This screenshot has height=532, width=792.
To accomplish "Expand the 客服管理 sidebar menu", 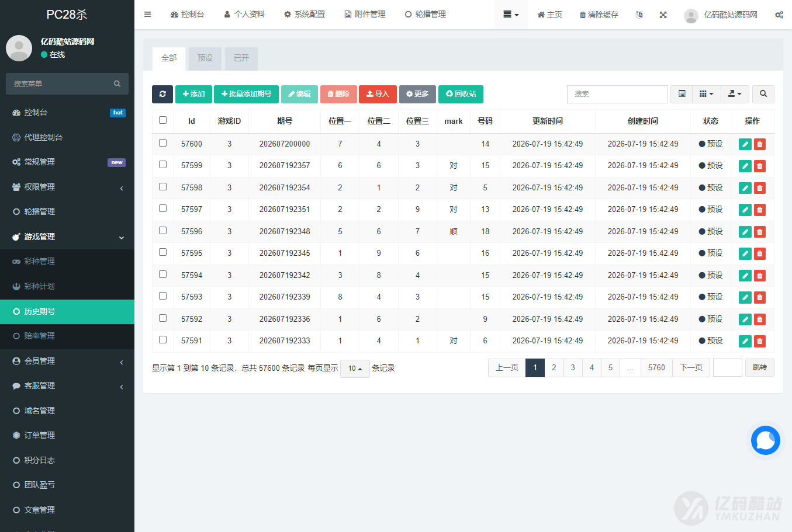I will click(x=67, y=385).
